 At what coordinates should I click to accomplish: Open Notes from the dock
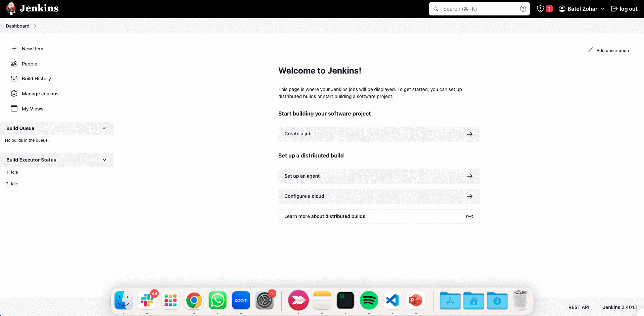322,300
